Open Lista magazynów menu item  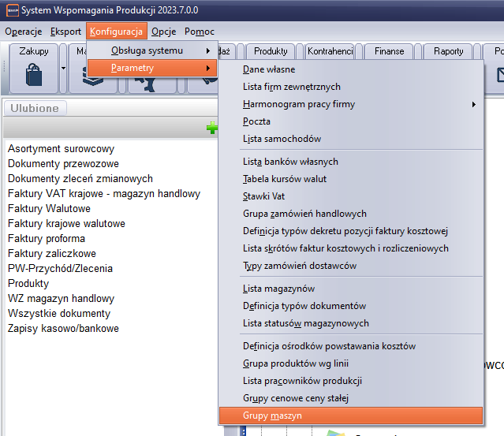pyautogui.click(x=278, y=289)
